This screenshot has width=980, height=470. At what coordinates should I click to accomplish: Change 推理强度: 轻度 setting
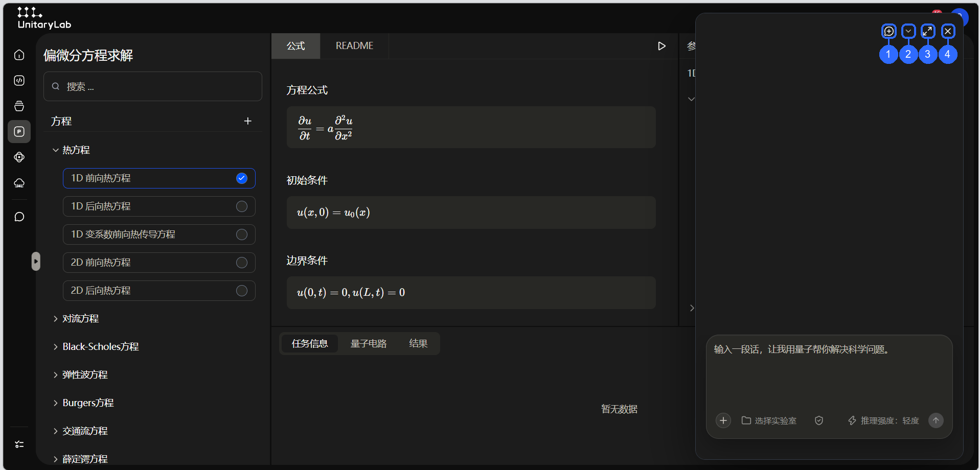coord(883,420)
